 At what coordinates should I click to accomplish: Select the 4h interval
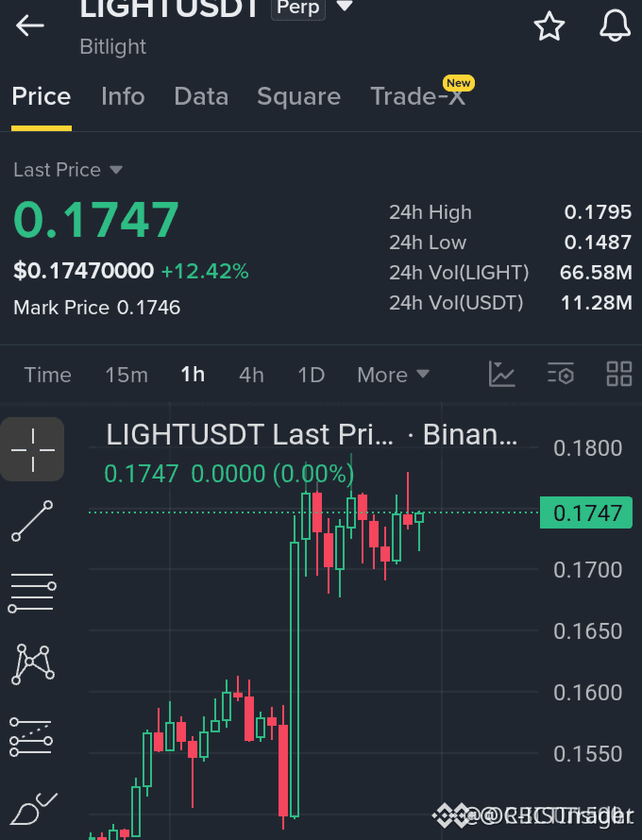coord(251,375)
